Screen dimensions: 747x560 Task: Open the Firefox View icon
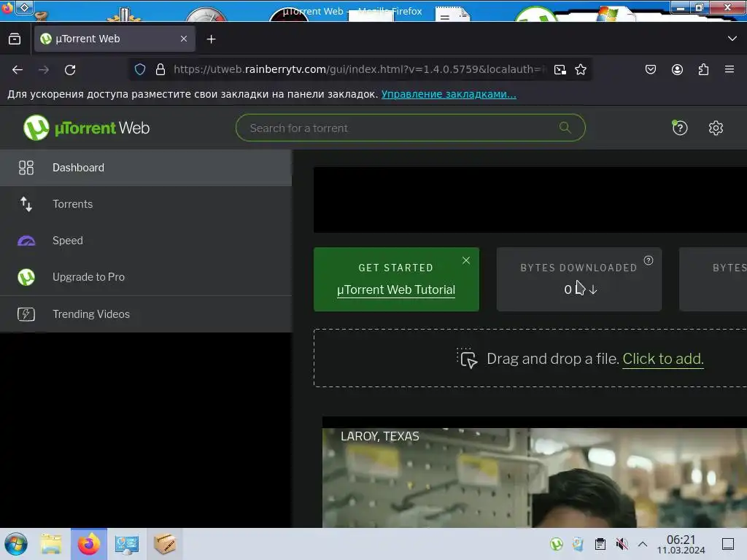click(15, 39)
